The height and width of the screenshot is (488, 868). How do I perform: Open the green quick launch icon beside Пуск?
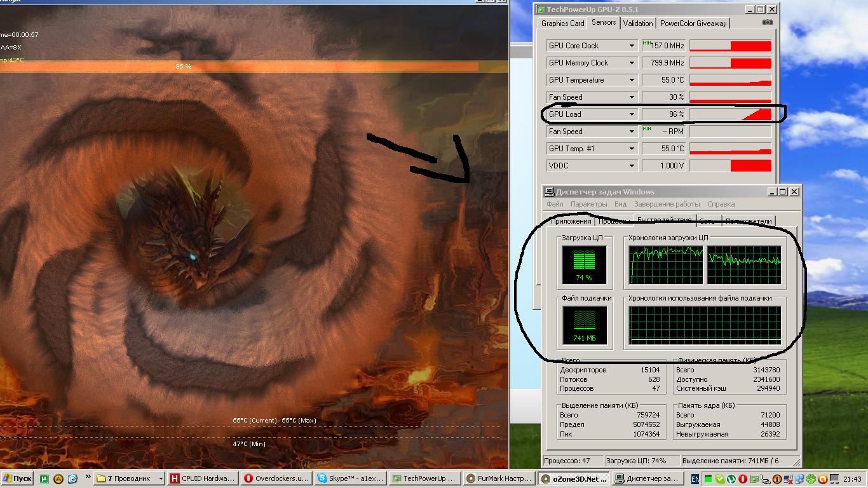[44, 478]
